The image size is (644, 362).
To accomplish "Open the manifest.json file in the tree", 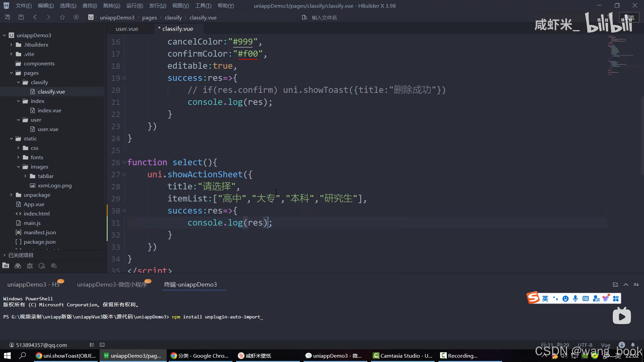I will 40,232.
